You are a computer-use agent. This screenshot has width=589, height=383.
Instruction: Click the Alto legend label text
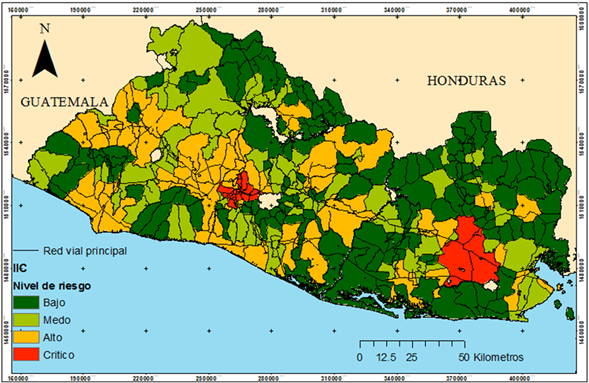coord(53,338)
